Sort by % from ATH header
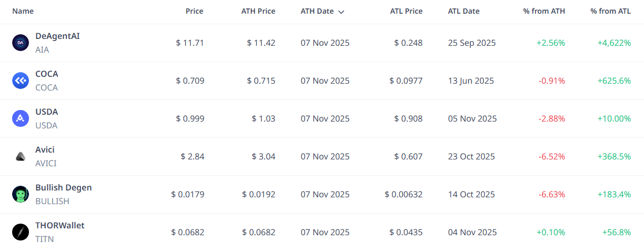Image resolution: width=644 pixels, height=251 pixels. pos(544,11)
